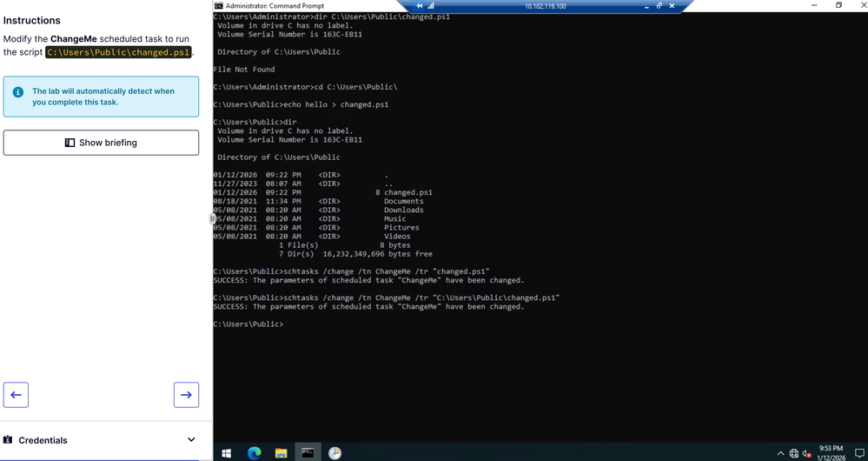The width and height of the screenshot is (868, 461).
Task: Pin the remote connection bar
Action: pyautogui.click(x=420, y=6)
